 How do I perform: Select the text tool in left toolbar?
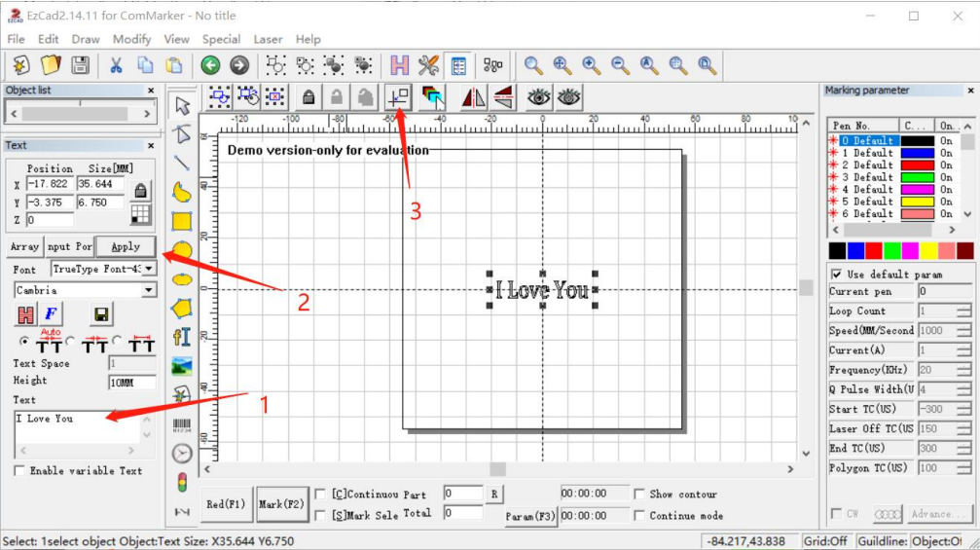[182, 337]
